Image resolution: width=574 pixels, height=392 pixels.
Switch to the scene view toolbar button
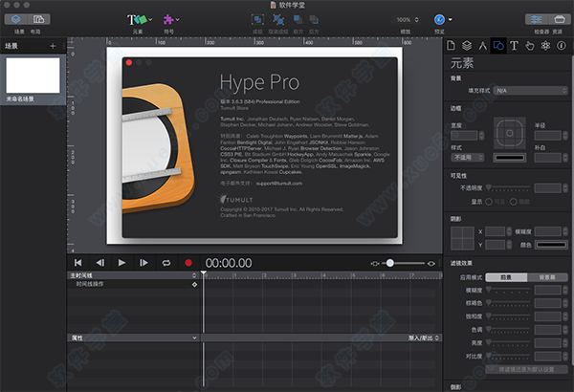click(15, 19)
